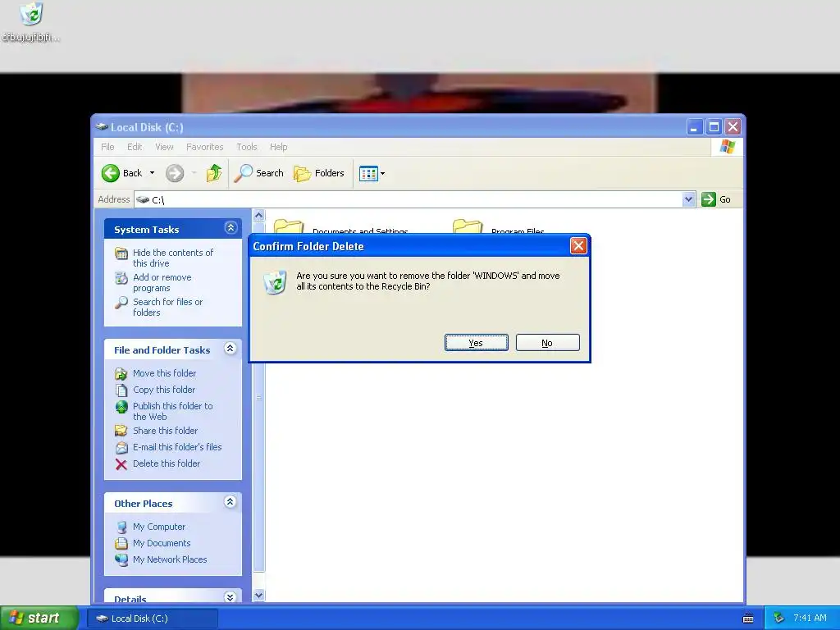
Task: Click the magnifier icon beside Search for files
Action: click(x=121, y=303)
